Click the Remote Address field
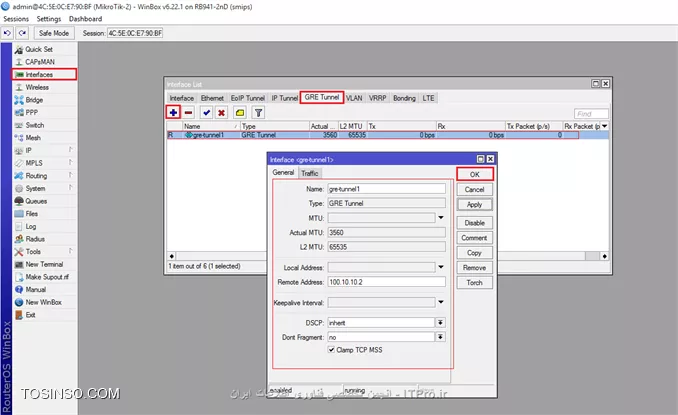Image resolution: width=678 pixels, height=415 pixels. click(387, 282)
